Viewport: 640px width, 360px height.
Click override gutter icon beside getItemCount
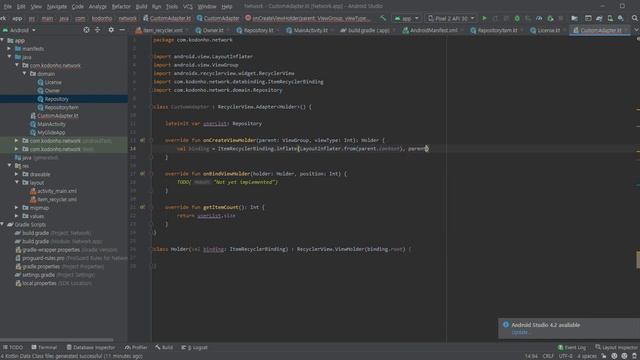142,207
